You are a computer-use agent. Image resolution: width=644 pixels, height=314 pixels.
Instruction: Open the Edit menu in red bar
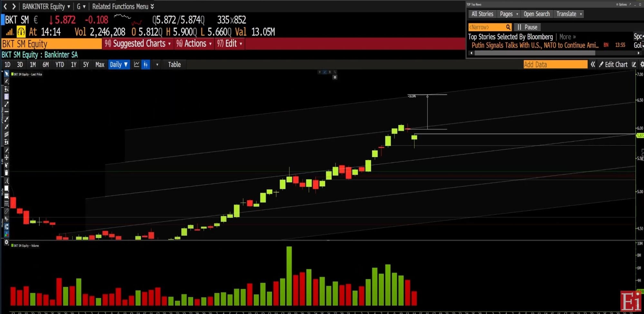coord(230,44)
